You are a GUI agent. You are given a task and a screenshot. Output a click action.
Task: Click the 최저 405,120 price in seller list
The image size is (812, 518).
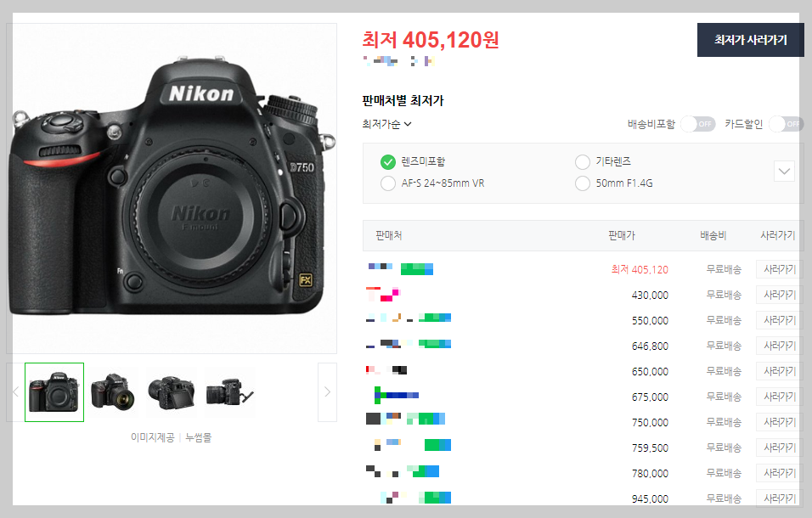click(x=640, y=269)
